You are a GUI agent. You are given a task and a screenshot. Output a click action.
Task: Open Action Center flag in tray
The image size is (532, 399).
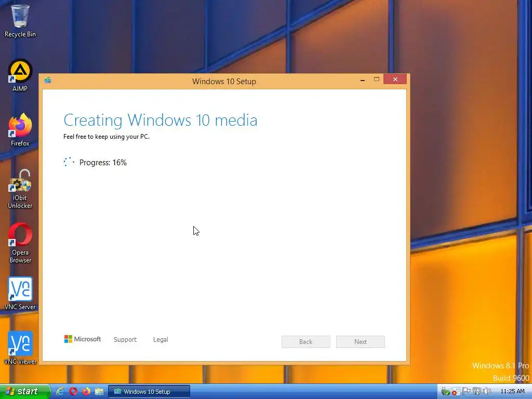[466, 392]
